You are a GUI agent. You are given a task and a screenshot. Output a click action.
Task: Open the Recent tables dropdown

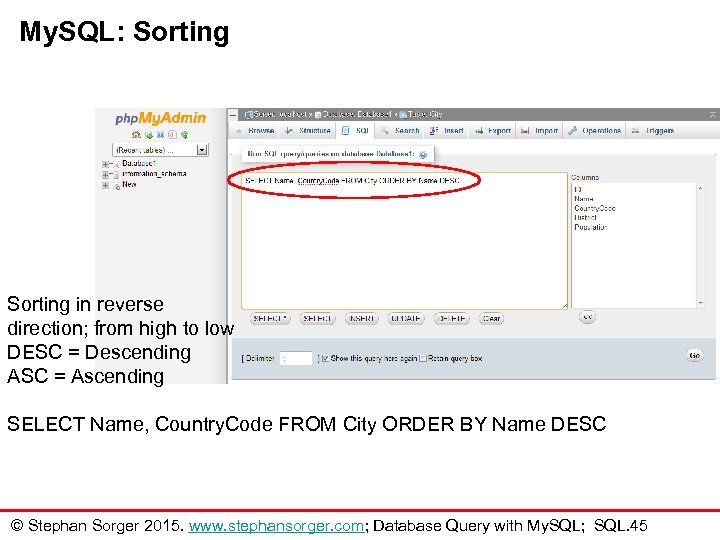[x=160, y=150]
